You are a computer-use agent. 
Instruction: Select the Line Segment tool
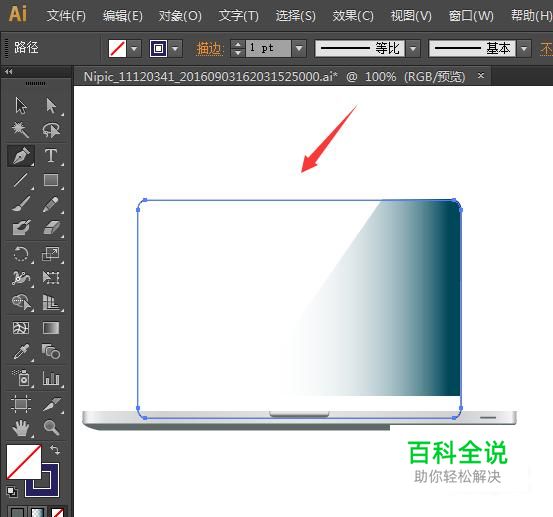(x=21, y=180)
